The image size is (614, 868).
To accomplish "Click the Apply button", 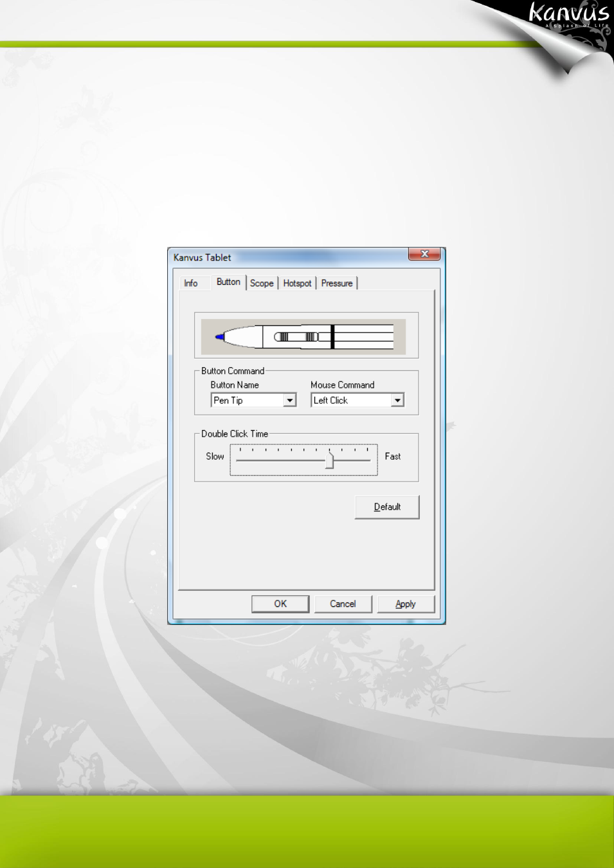I will click(406, 604).
